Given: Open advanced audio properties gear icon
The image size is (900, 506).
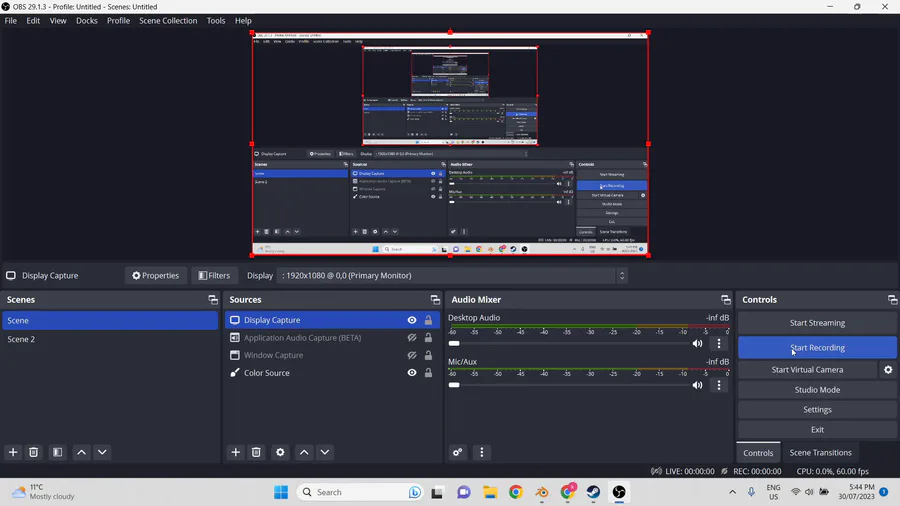Looking at the screenshot, I should (x=457, y=452).
